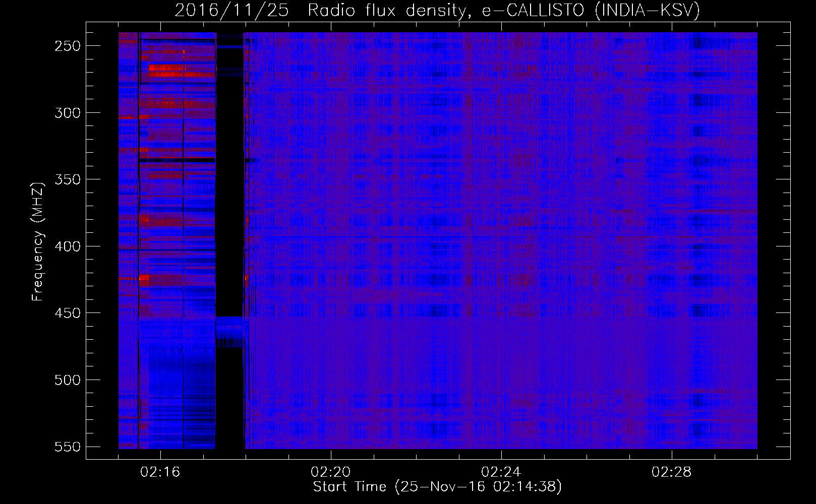Click the 250 frequency tick label
Screen dimensions: 816x504
68,46
